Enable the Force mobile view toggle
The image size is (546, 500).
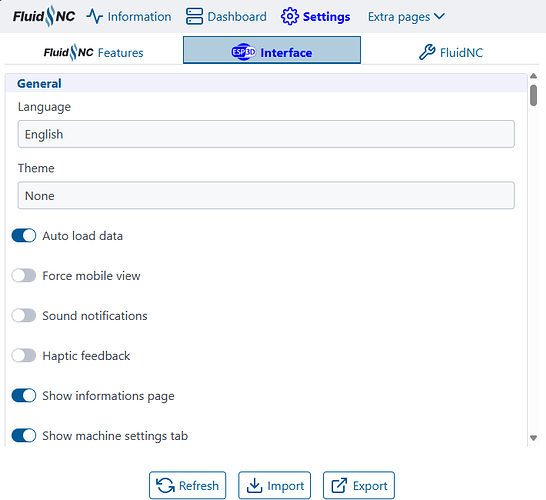pos(24,276)
